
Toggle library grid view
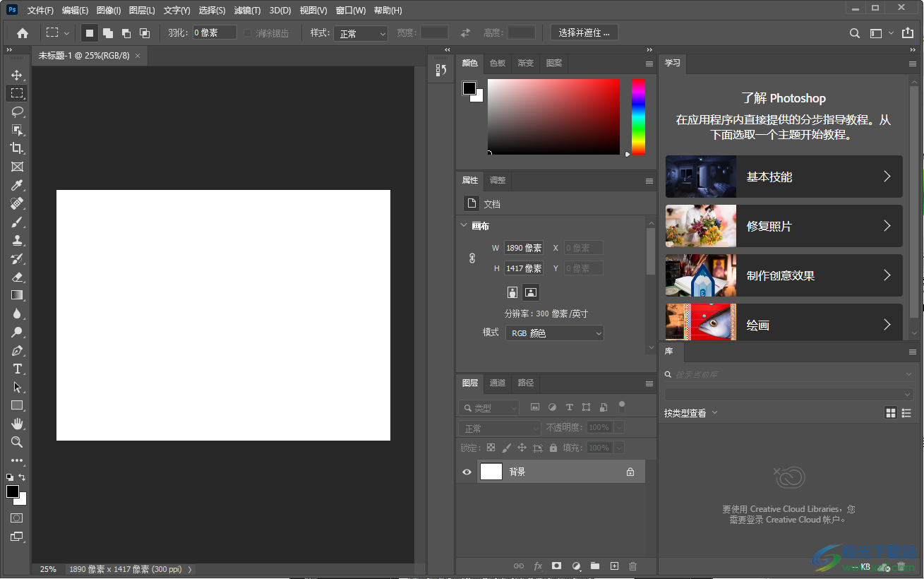[891, 413]
